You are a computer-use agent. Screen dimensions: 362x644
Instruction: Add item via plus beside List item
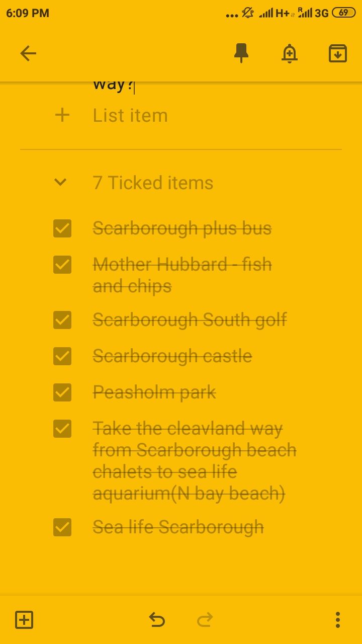click(x=62, y=115)
